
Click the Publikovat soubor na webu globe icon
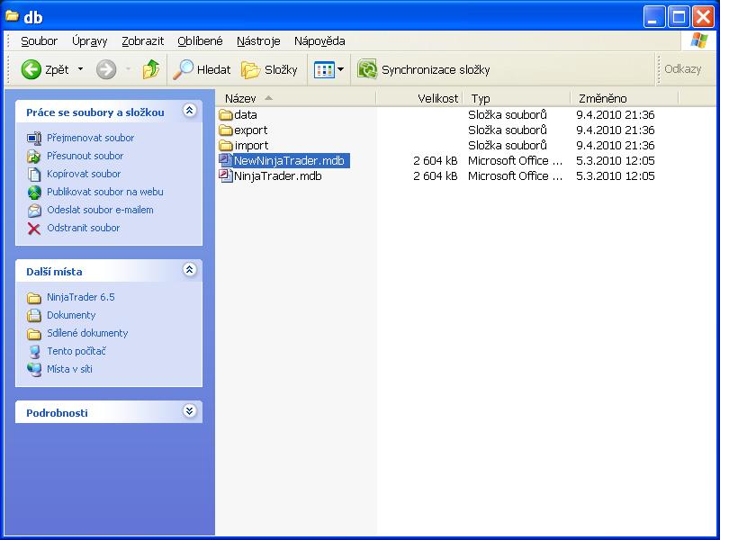tap(34, 193)
